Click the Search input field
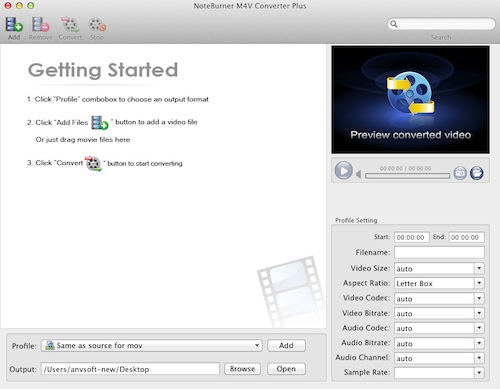500x389 pixels. (441, 24)
